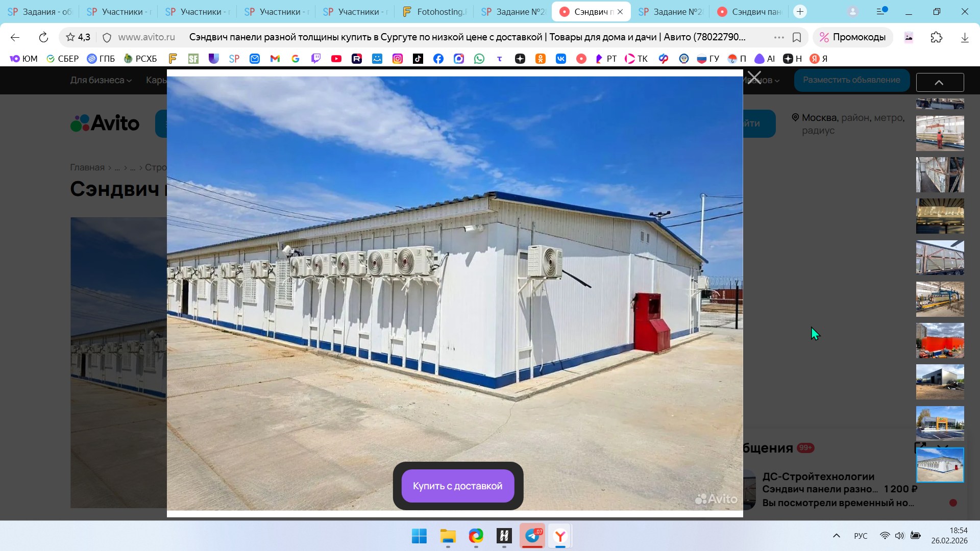The height and width of the screenshot is (551, 980).
Task: Click the bookmark icon in address bar
Action: coord(796,37)
